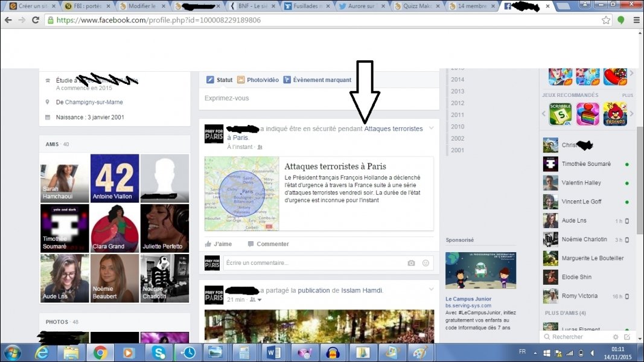Screen dimensions: 644x362
Task: Open Juliette Perfetto friend thumbnail
Action: pos(165,228)
